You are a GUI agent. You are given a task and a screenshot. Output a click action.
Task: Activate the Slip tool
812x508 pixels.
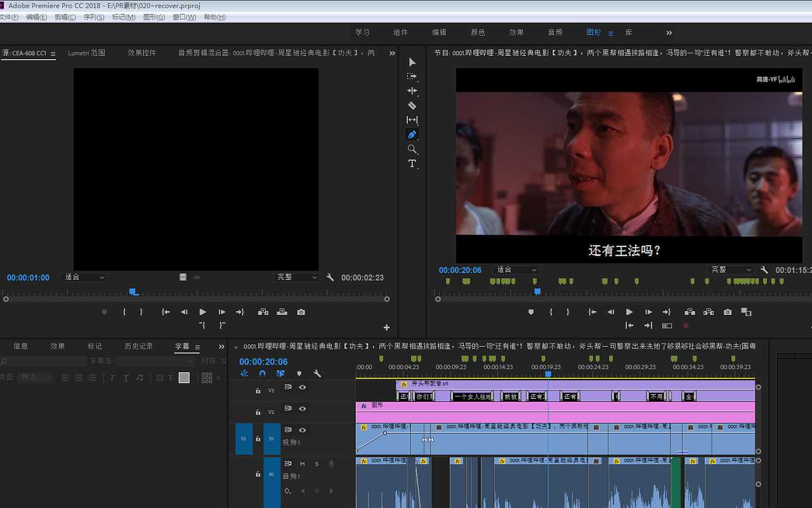(x=412, y=120)
